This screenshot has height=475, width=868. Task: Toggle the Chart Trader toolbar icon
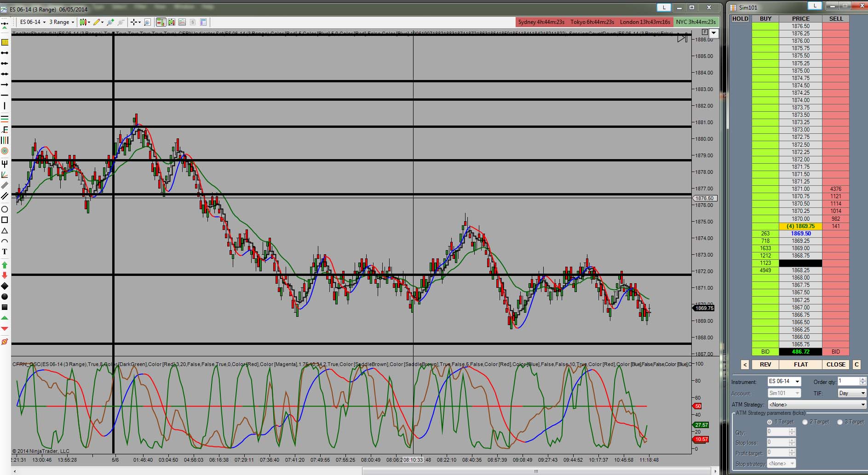161,22
